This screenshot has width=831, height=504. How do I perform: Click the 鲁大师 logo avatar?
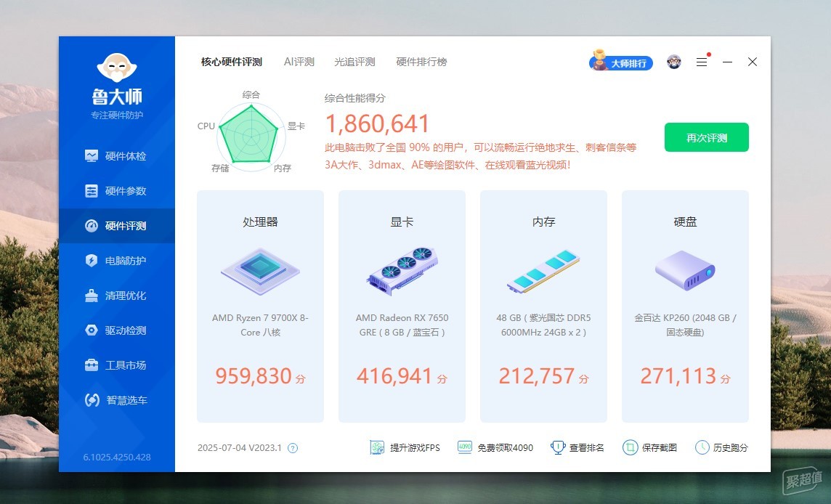[x=117, y=67]
